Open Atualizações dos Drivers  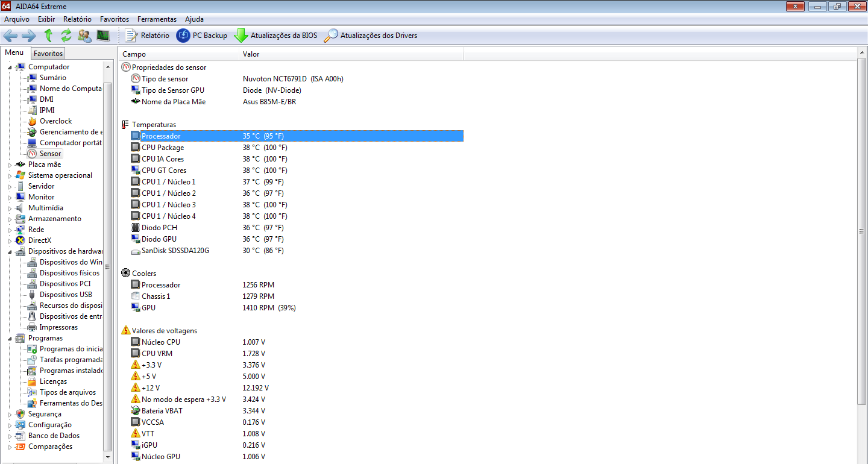click(371, 36)
